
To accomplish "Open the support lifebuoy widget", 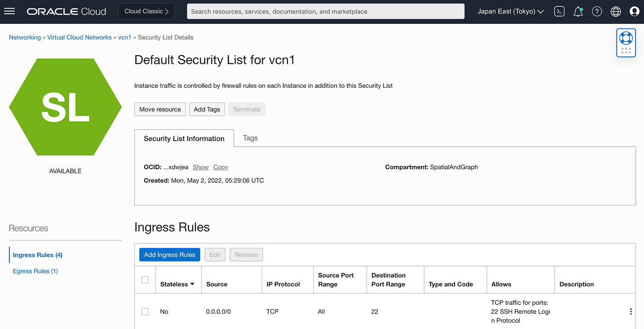I will click(626, 38).
